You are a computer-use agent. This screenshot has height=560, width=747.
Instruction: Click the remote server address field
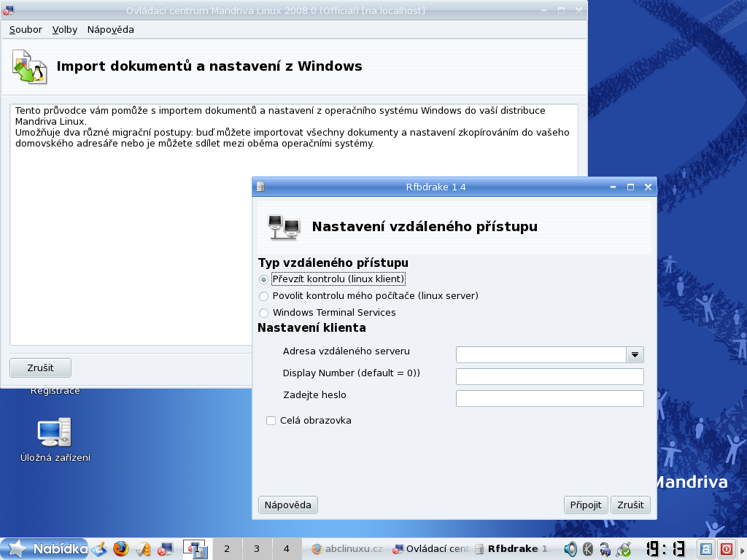click(541, 355)
